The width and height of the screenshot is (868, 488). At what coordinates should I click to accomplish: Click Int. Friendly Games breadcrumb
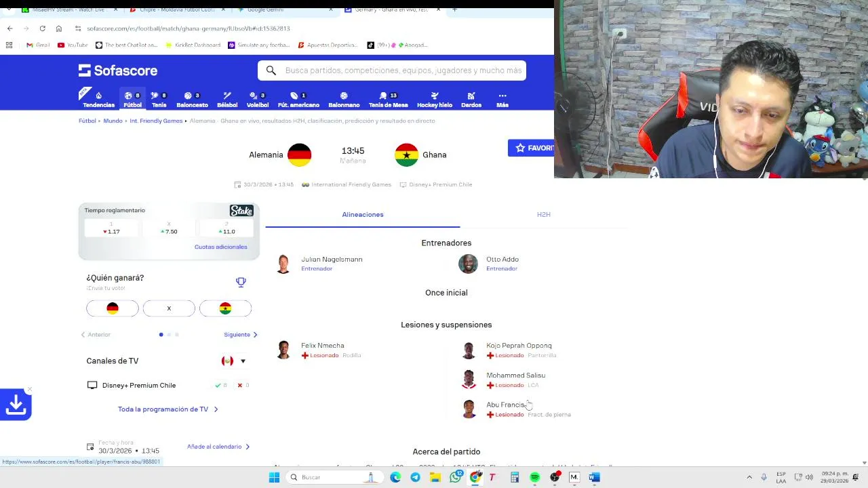tap(156, 121)
